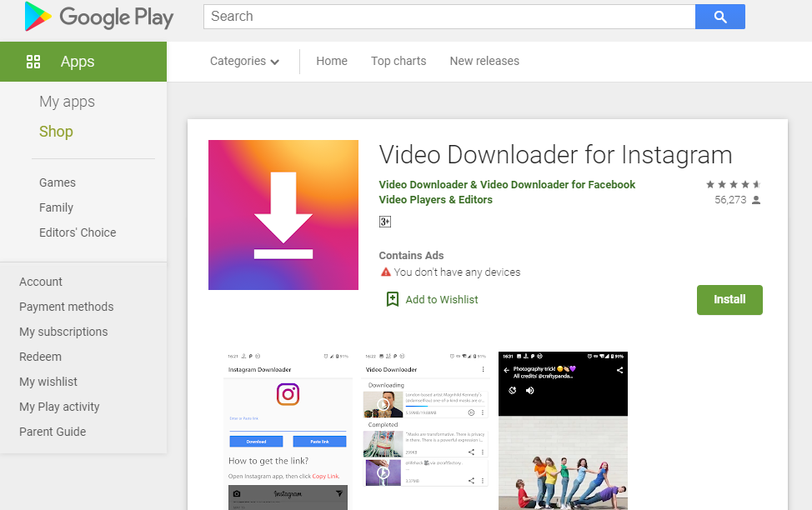Click the 3+ content rating badge

point(385,222)
